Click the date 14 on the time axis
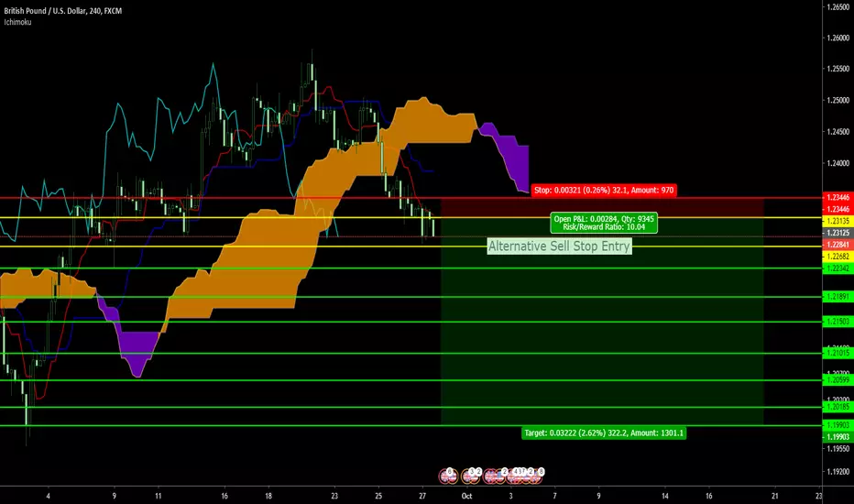Viewport: 854px width, 504px height. click(665, 496)
